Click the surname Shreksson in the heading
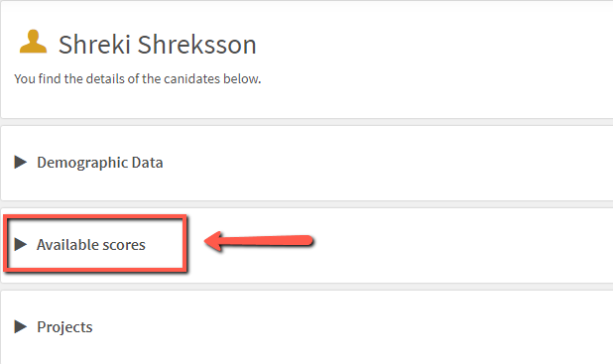The width and height of the screenshot is (613, 364). point(196,45)
